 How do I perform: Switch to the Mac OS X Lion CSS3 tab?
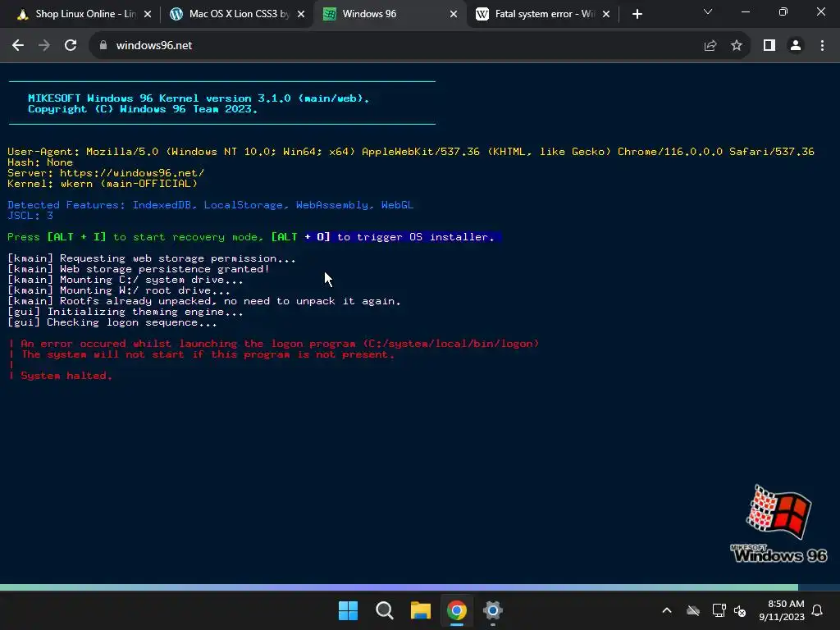click(234, 14)
